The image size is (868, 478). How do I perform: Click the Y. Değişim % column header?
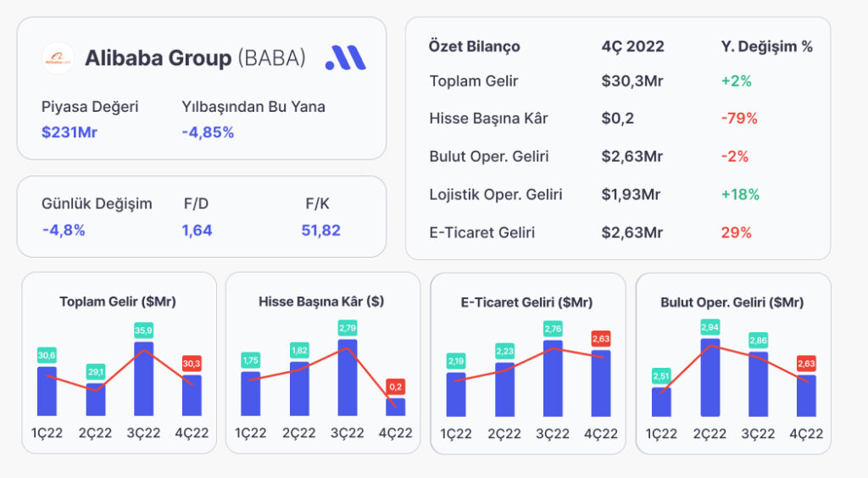766,47
